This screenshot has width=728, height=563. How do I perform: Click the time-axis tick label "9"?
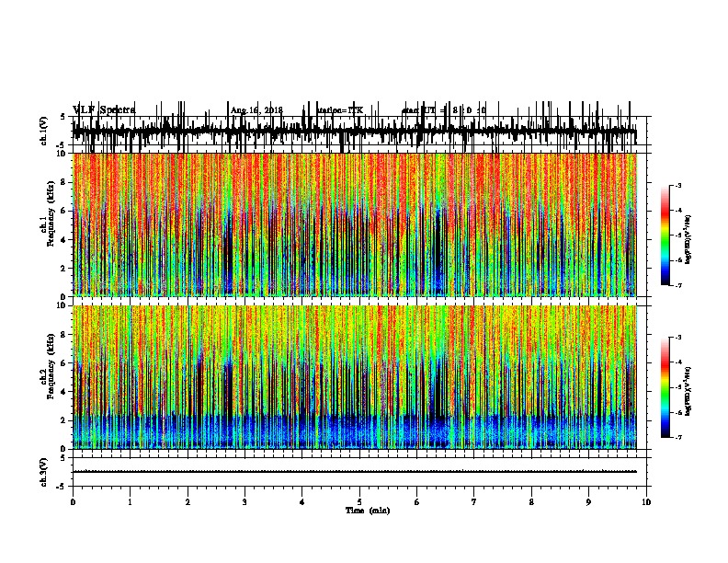(x=588, y=502)
